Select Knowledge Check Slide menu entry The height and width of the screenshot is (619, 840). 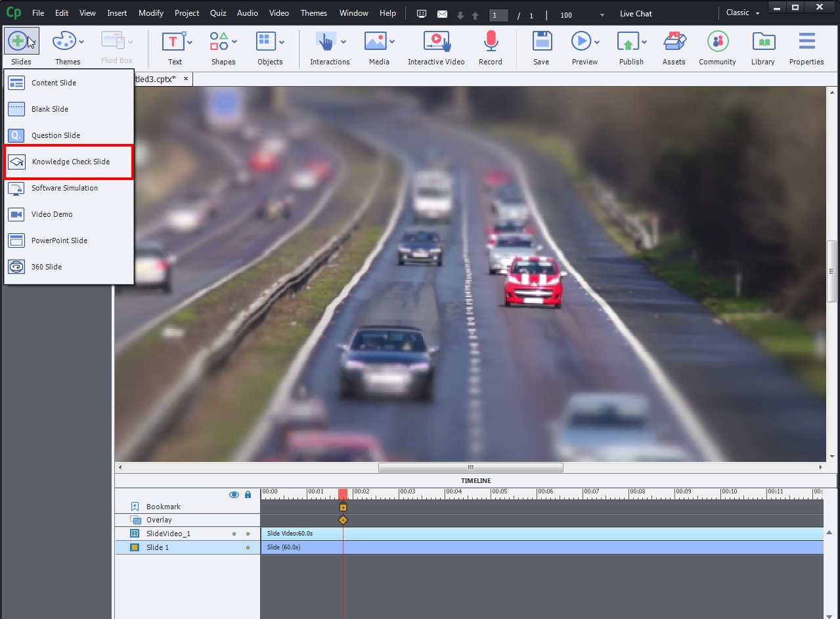click(69, 162)
